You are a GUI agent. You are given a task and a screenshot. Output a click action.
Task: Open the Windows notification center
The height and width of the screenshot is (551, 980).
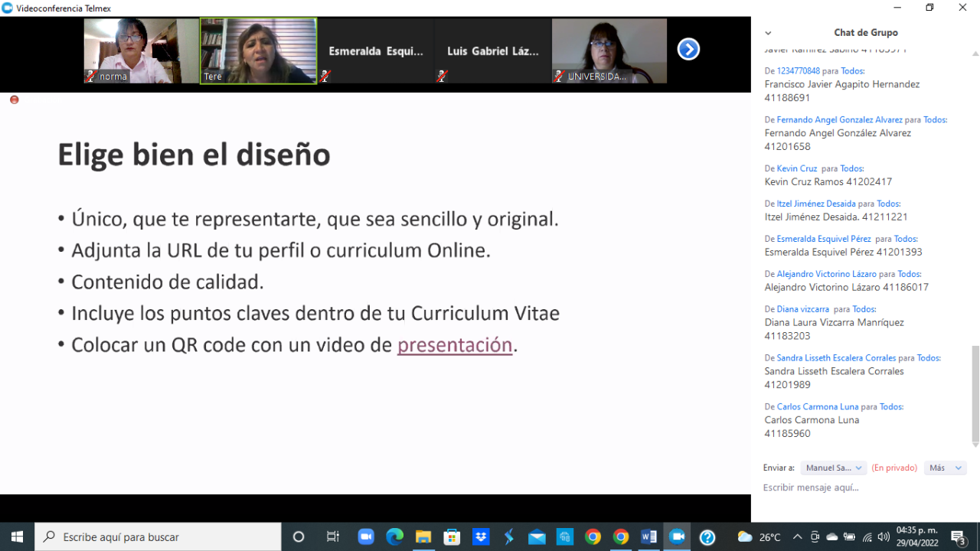(x=958, y=536)
